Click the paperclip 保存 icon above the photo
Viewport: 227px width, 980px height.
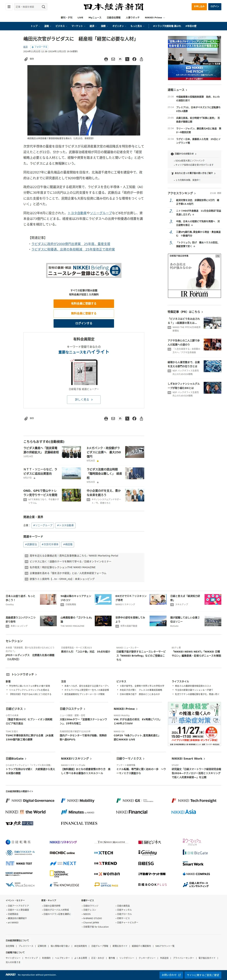(26, 59)
